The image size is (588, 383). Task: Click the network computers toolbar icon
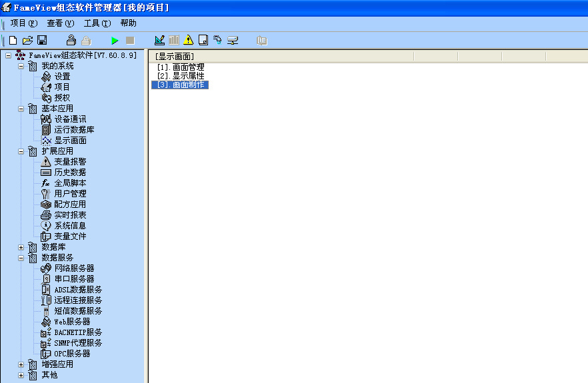coord(233,41)
